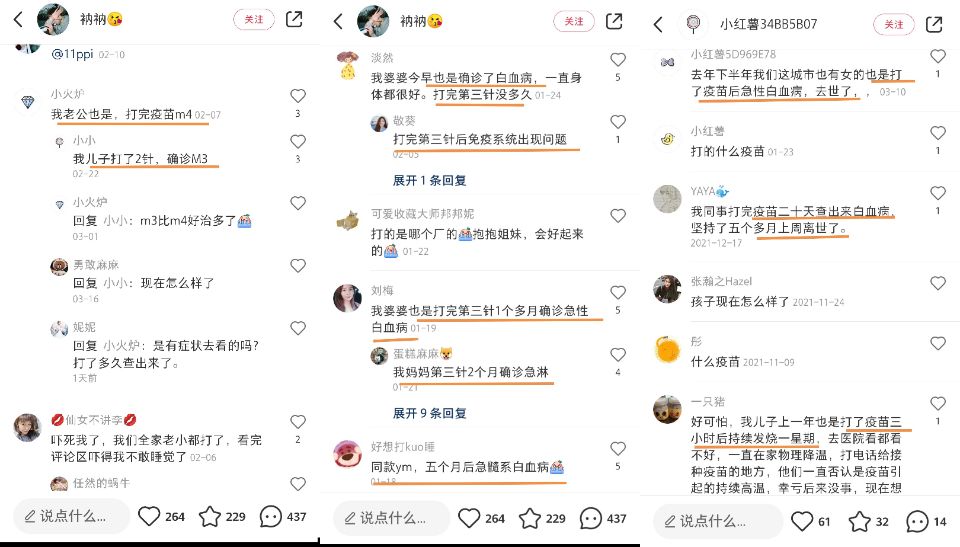The image size is (960, 547).
Task: Like YAYA's comment about 同事打完疫苗
Action: pos(937,193)
